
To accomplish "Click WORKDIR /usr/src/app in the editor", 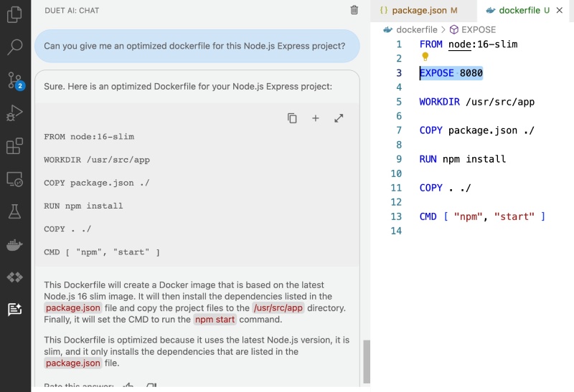I will pos(477,102).
